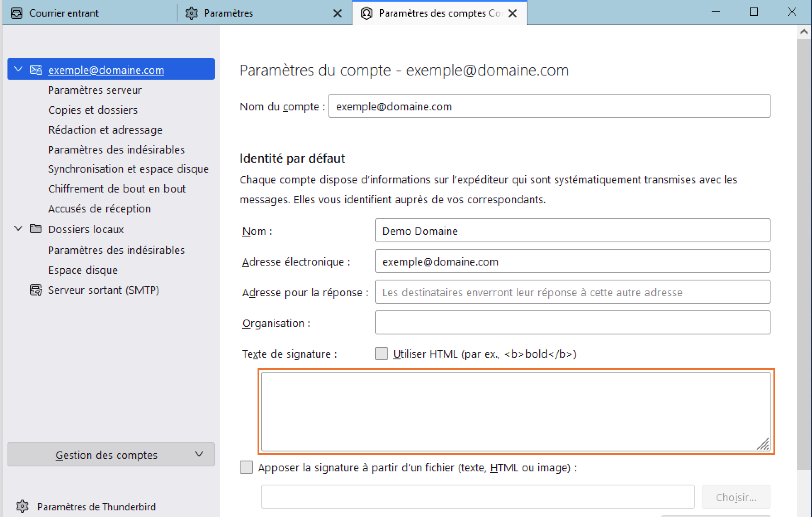Click the Paramètres de Thunderbird gear icon

coord(22,506)
